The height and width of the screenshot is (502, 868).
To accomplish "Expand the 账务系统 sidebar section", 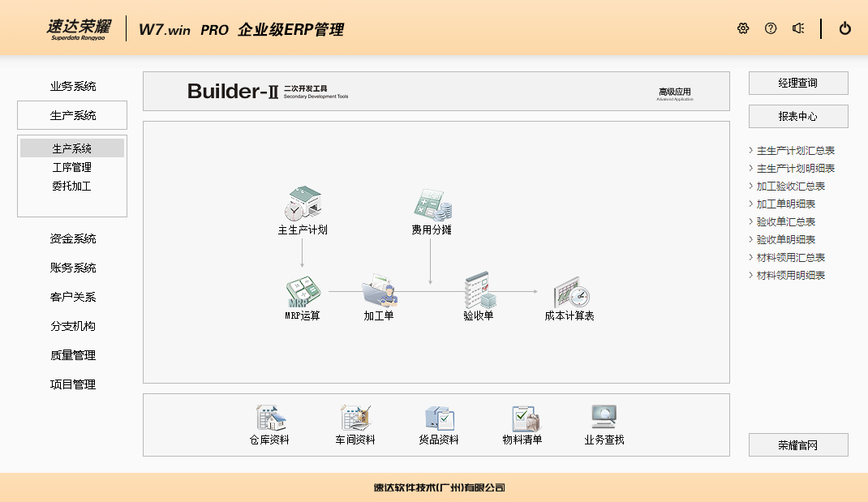I will [x=73, y=268].
